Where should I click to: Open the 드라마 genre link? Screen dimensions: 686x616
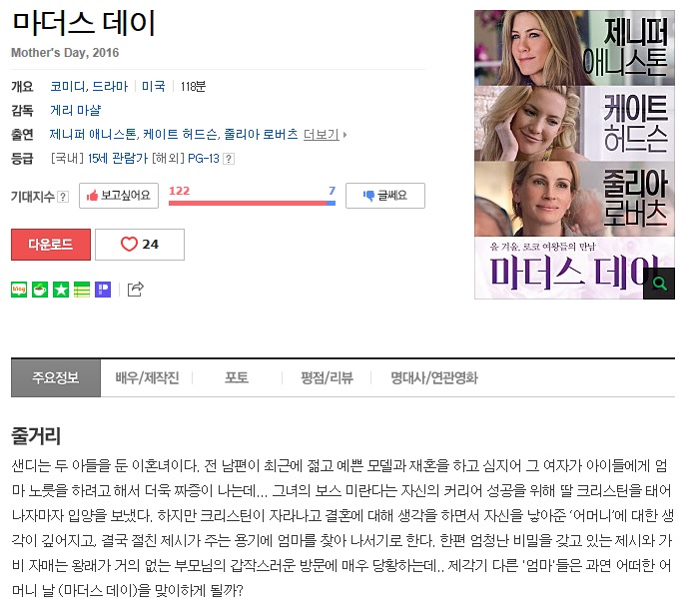pyautogui.click(x=110, y=87)
